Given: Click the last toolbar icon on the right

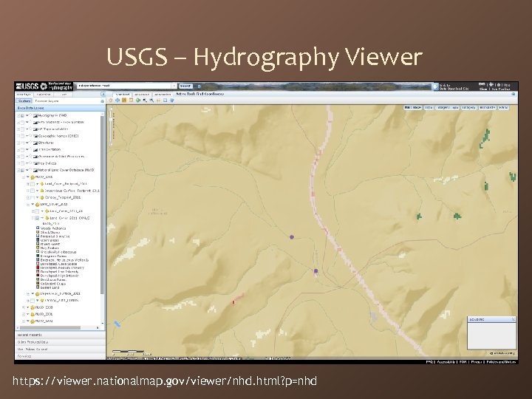Looking at the screenshot, I should coord(172,100).
